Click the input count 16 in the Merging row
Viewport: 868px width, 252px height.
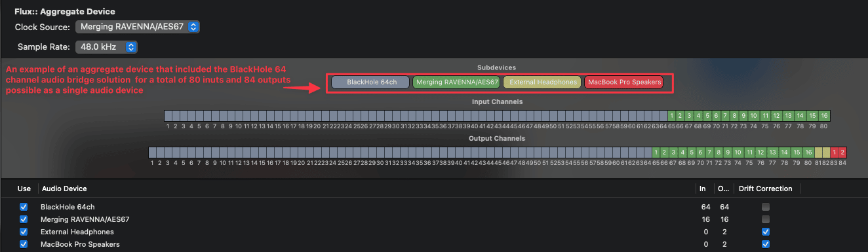(x=706, y=219)
